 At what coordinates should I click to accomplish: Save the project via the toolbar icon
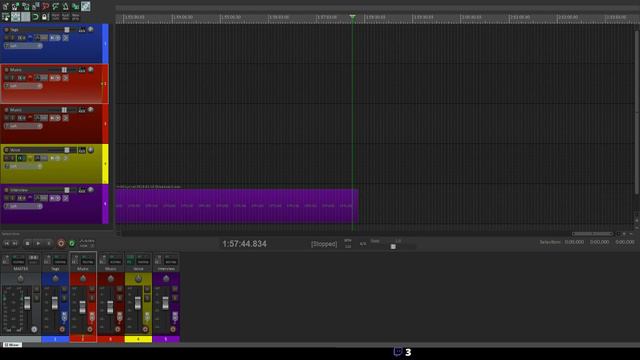(x=26, y=6)
